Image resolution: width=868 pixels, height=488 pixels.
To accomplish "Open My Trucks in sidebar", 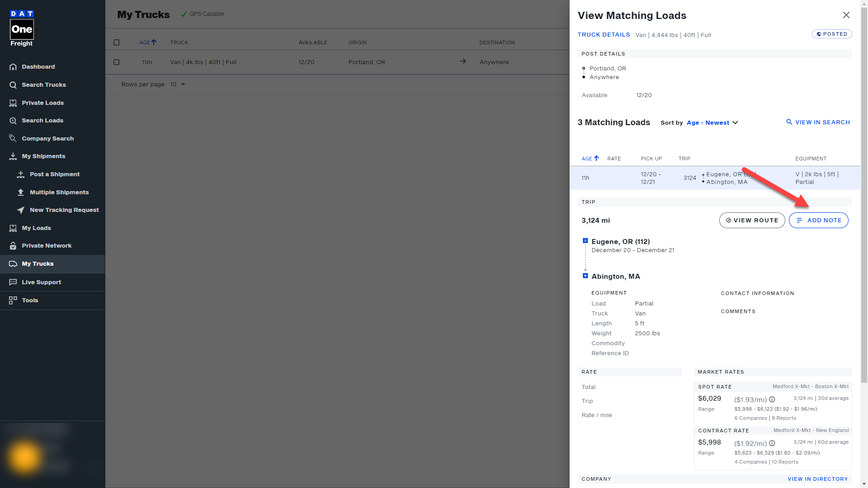I will pos(52,264).
